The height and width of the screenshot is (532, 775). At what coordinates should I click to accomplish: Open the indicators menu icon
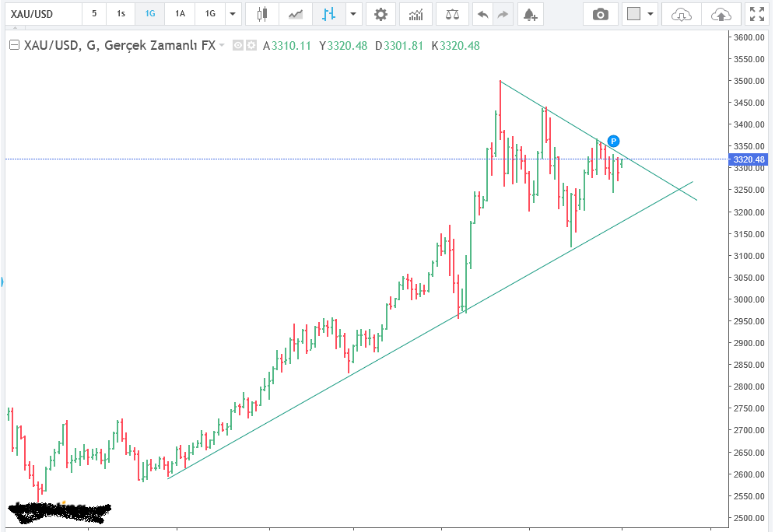[x=416, y=14]
